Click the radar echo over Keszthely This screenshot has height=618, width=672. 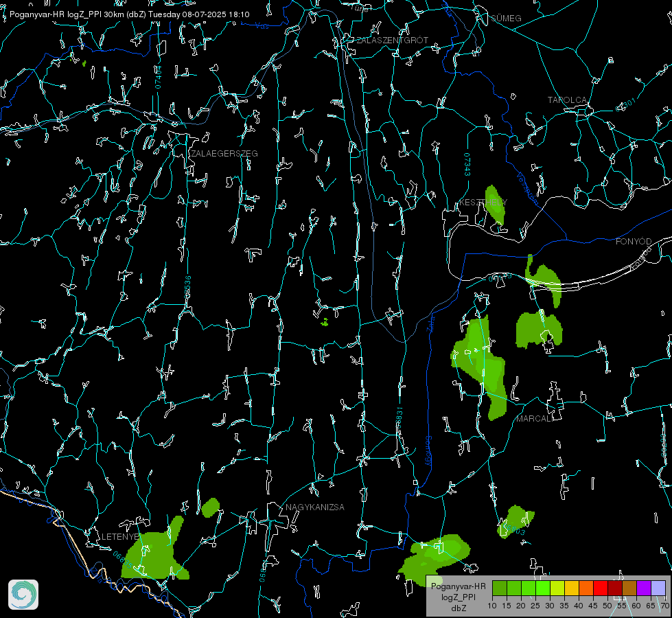(x=495, y=205)
